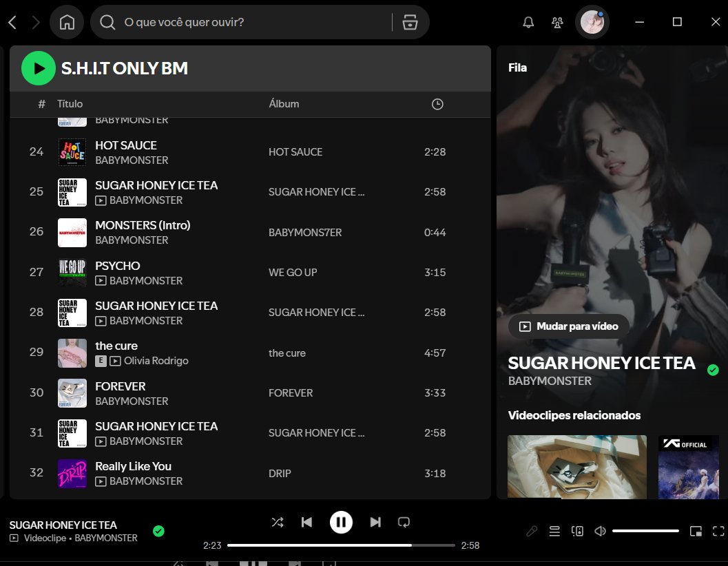Select track 26 MONSTERS (Intro)
Viewport: 728px width, 566px height.
pyautogui.click(x=250, y=232)
